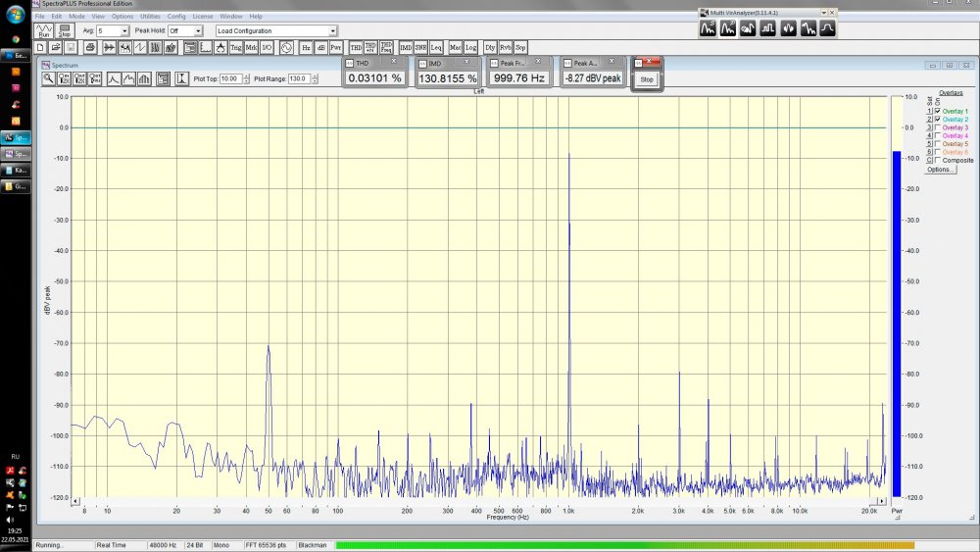This screenshot has height=552, width=980.
Task: Open the signal generator sine wave icon
Action: pyautogui.click(x=286, y=47)
